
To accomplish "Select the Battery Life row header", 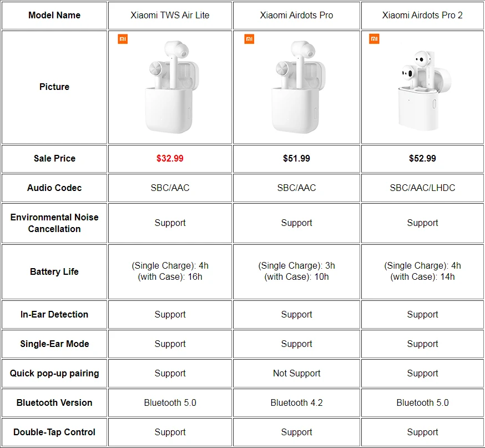I will pos(54,271).
